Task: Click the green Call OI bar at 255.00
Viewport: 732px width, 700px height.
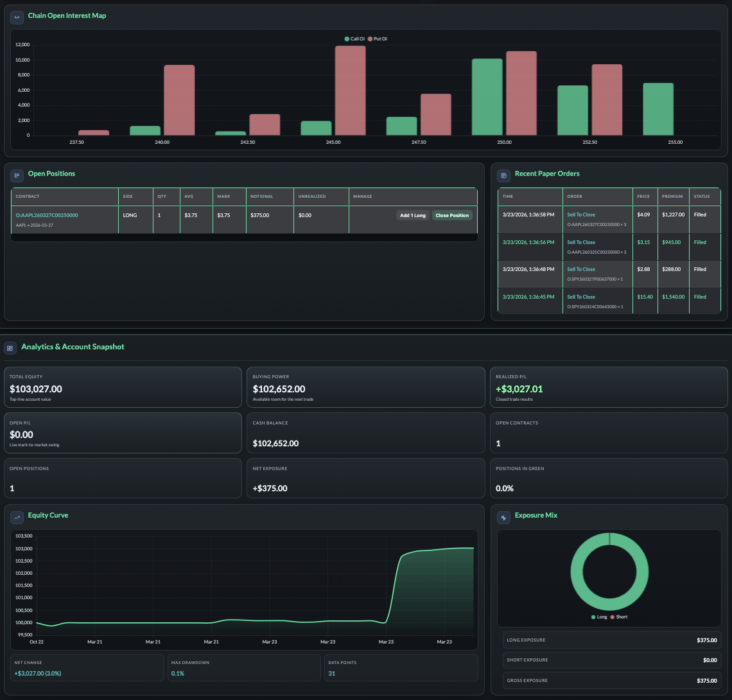Action: tap(658, 109)
